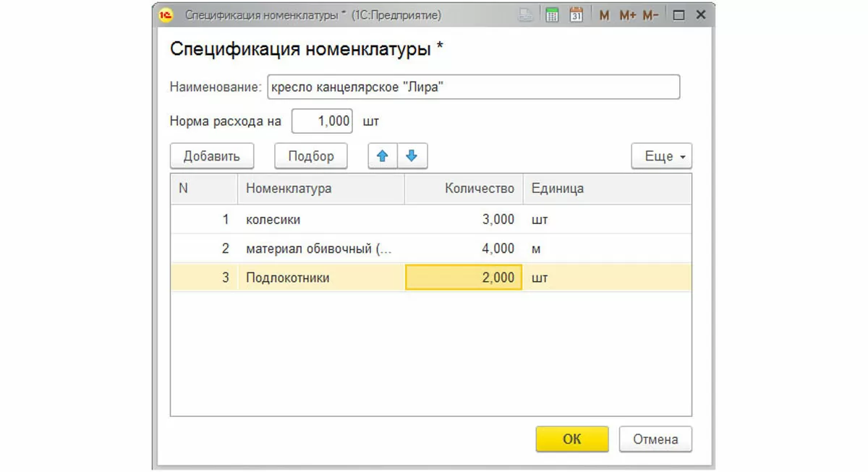Select the Подлокотники cell
The height and width of the screenshot is (472, 868).
coord(320,278)
